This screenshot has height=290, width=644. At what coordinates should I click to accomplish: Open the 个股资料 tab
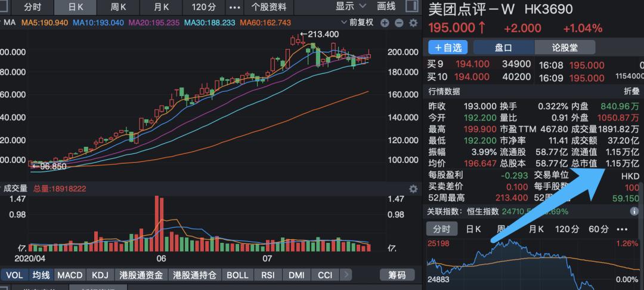[269, 7]
